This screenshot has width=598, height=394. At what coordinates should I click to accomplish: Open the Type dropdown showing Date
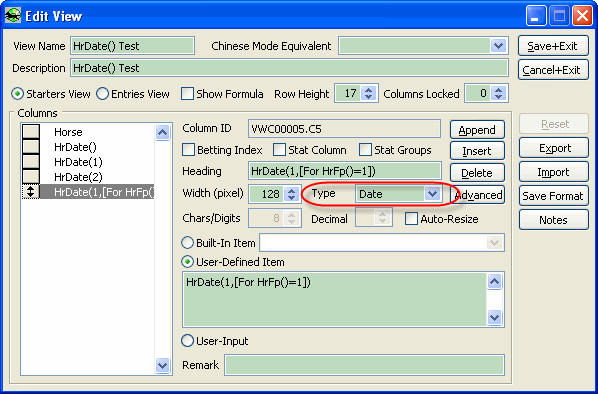[432, 194]
